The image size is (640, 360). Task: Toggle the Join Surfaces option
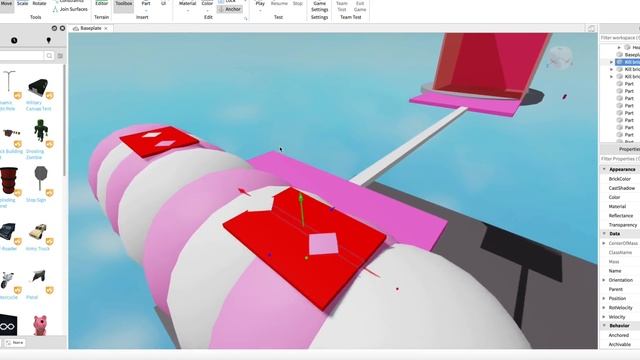pyautogui.click(x=70, y=9)
